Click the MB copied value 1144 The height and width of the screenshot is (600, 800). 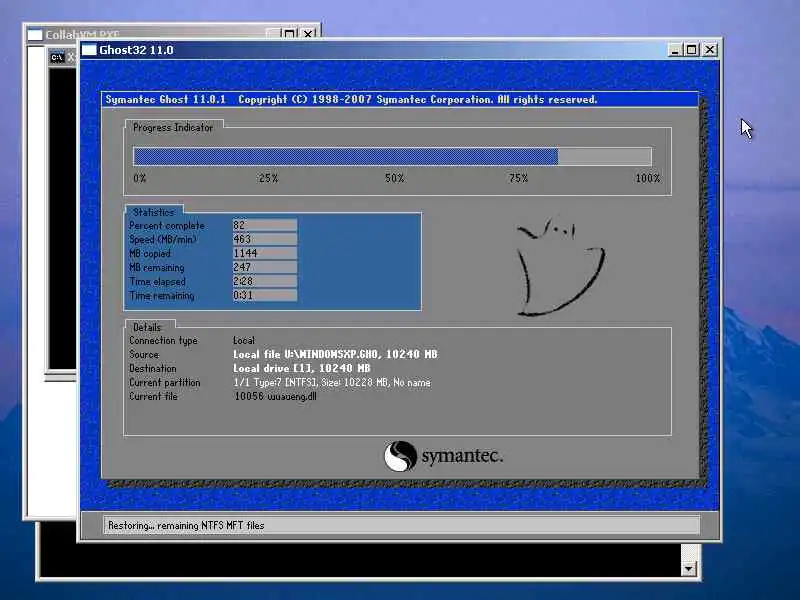(x=265, y=254)
